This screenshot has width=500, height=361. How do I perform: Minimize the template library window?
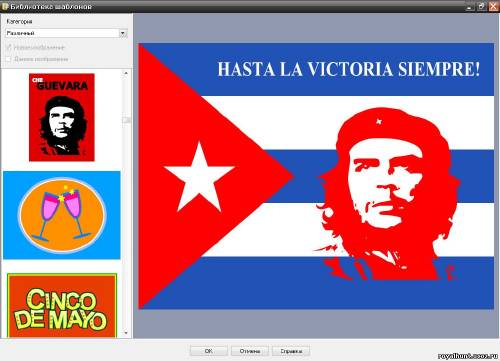click(470, 6)
